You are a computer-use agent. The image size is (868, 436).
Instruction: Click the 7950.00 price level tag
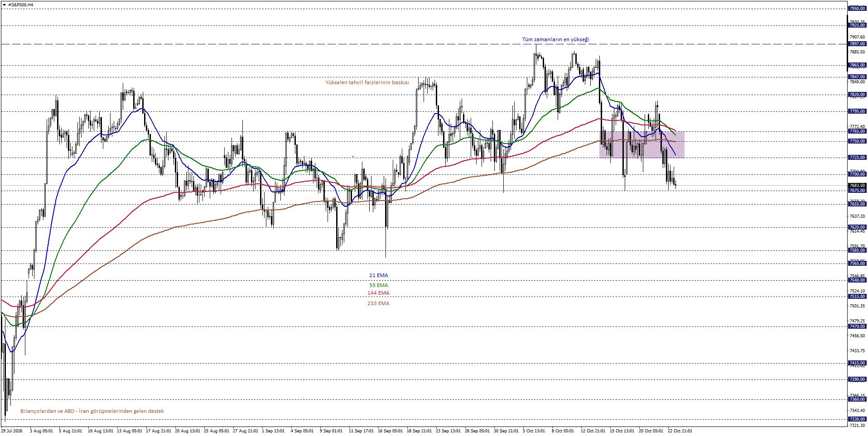coord(857,9)
